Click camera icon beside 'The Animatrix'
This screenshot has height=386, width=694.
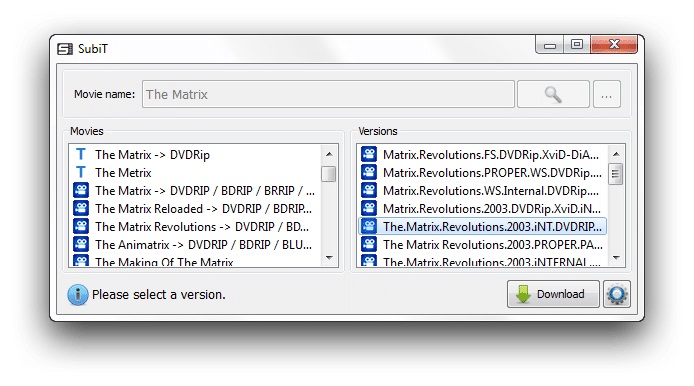81,244
